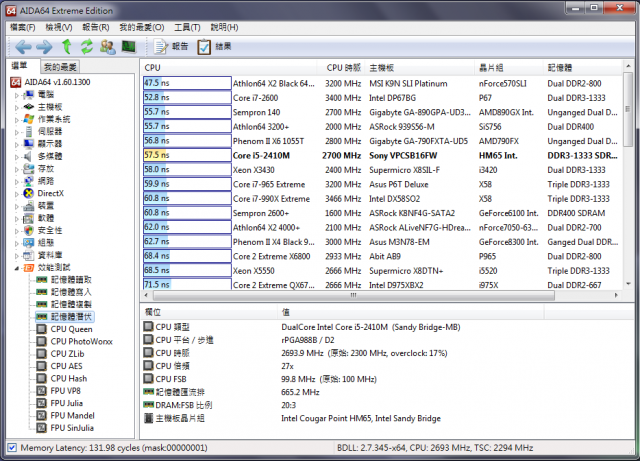Switch to the 我的最愛 sidebar tab
The width and height of the screenshot is (640, 461).
click(60, 67)
